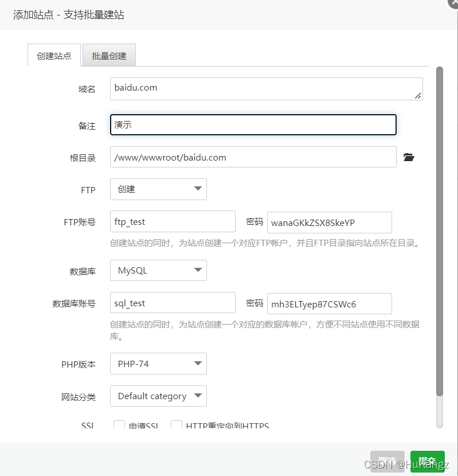
Task: Click the green 提交 button
Action: (x=428, y=462)
